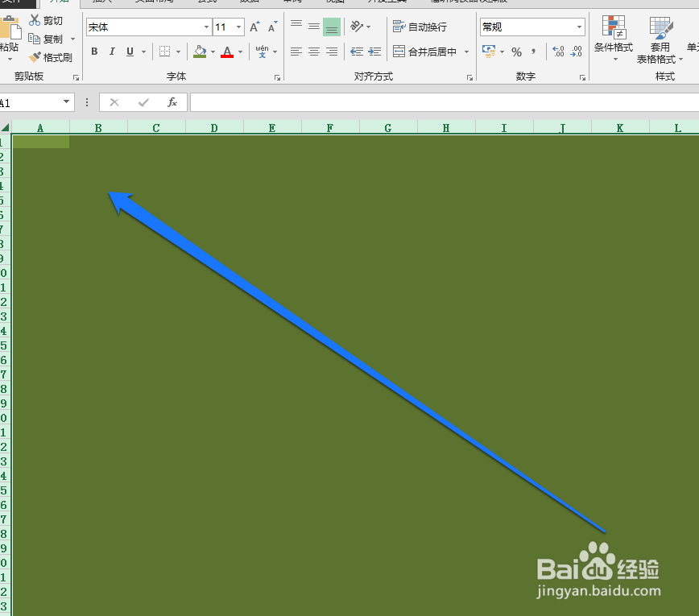Image resolution: width=699 pixels, height=616 pixels.
Task: Open Name Box dropdown arrow
Action: pyautogui.click(x=66, y=102)
